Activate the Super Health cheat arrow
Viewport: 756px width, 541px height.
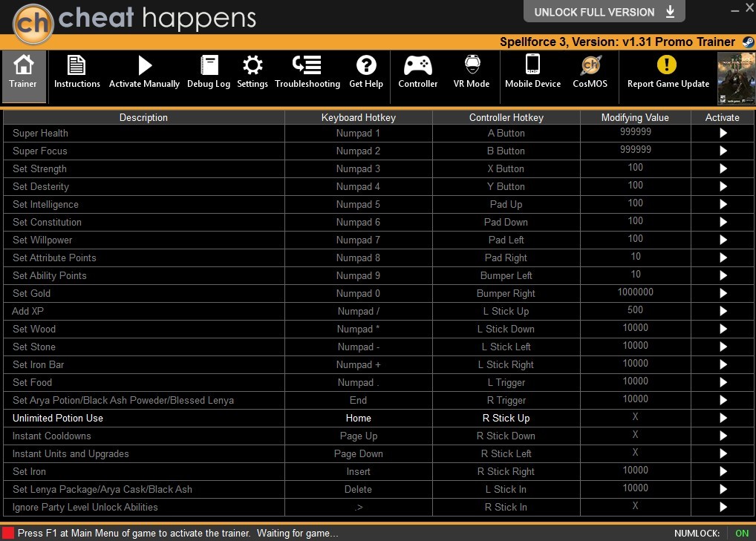tap(723, 133)
